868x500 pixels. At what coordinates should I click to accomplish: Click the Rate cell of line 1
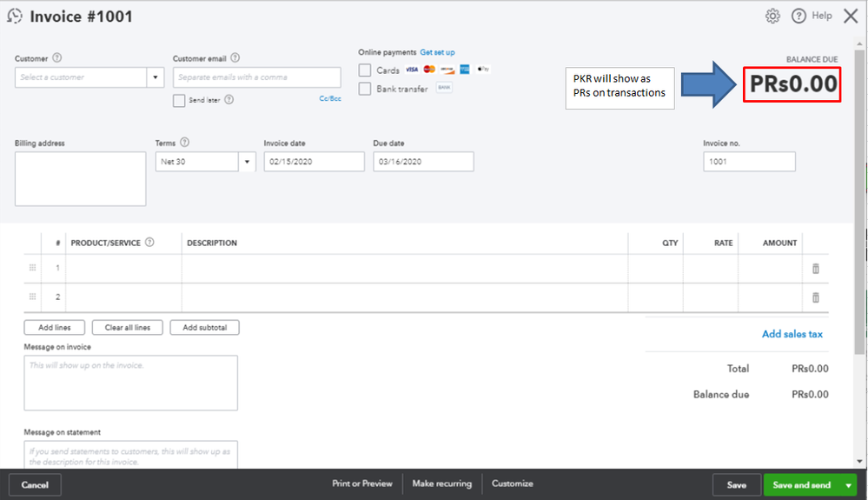[x=710, y=269]
